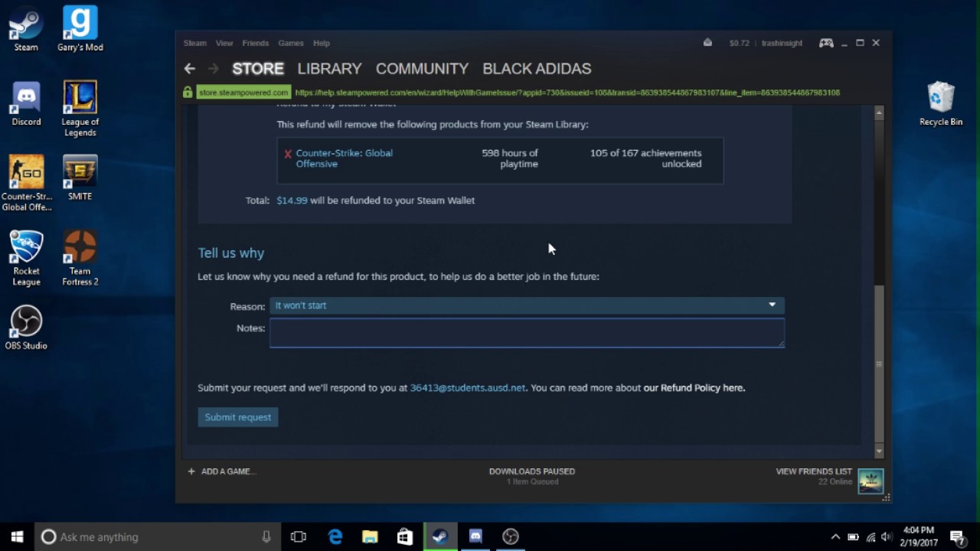Open File Explorer from taskbar
Viewport: 980px width, 551px height.
(x=370, y=536)
